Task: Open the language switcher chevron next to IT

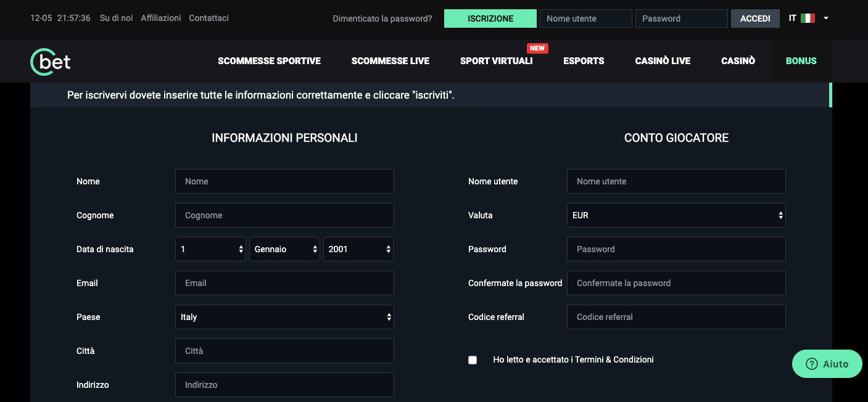Action: point(826,19)
